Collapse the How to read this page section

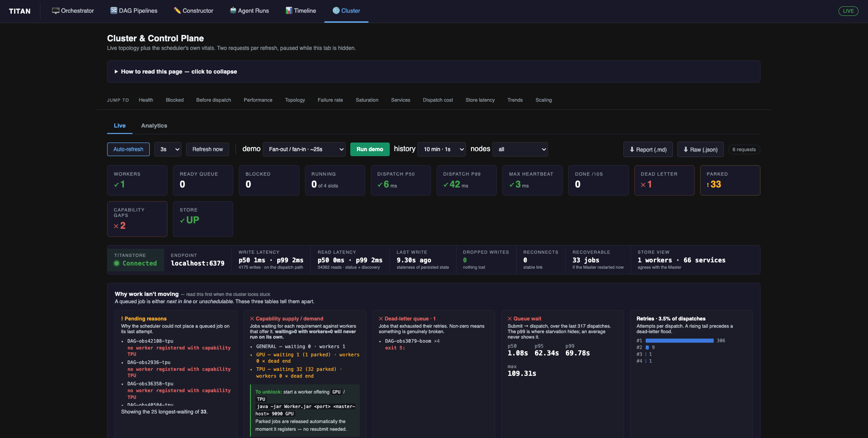coord(433,72)
